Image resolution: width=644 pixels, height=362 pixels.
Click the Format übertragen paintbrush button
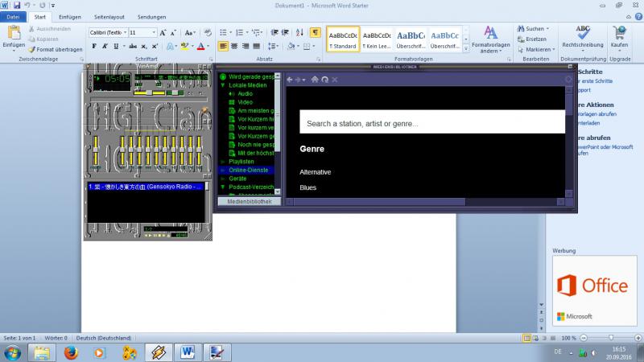coord(55,49)
